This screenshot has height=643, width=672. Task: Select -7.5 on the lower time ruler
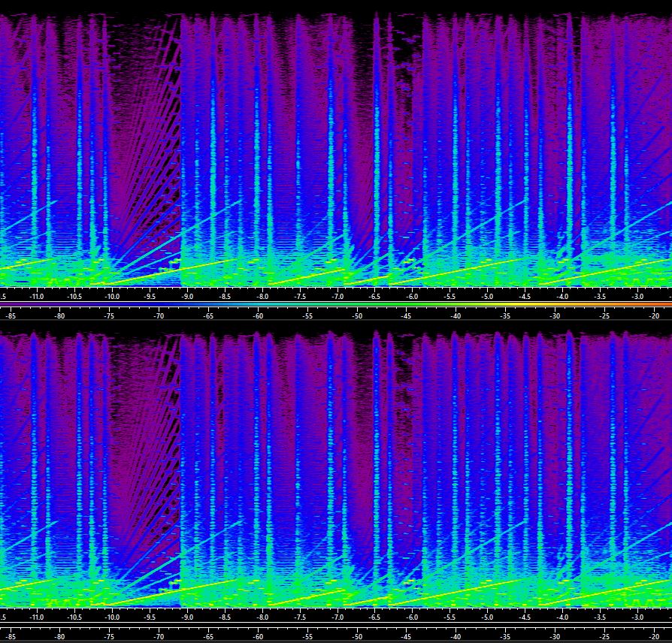[300, 617]
